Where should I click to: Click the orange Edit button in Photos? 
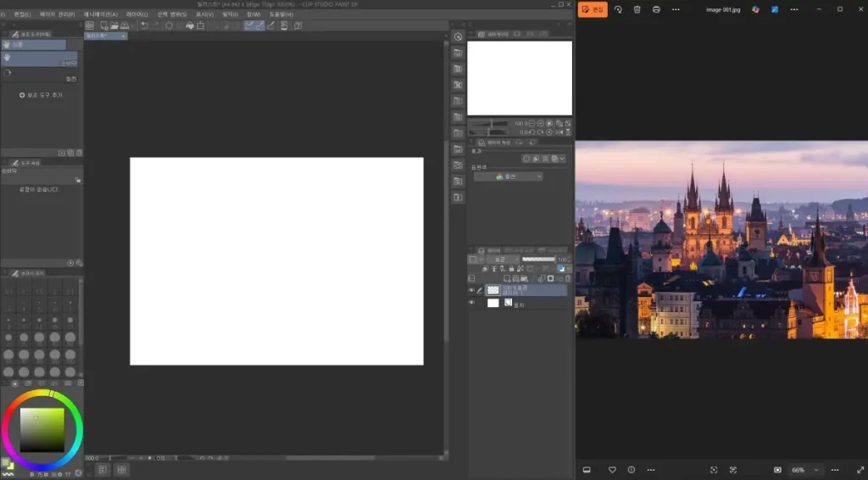pyautogui.click(x=593, y=9)
